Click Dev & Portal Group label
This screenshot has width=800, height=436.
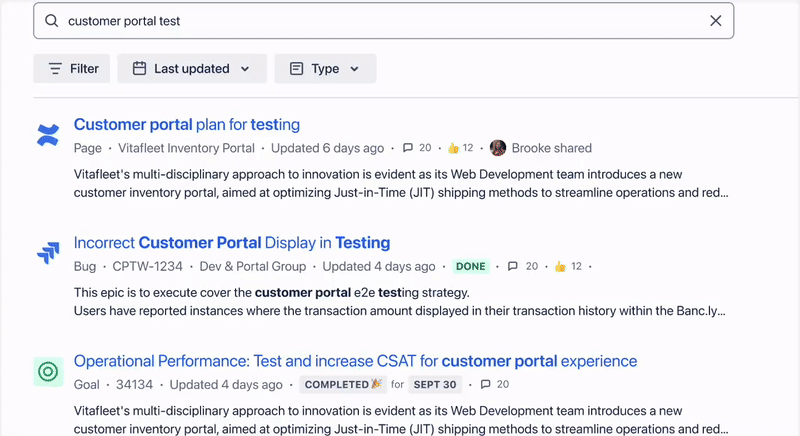pos(253,266)
